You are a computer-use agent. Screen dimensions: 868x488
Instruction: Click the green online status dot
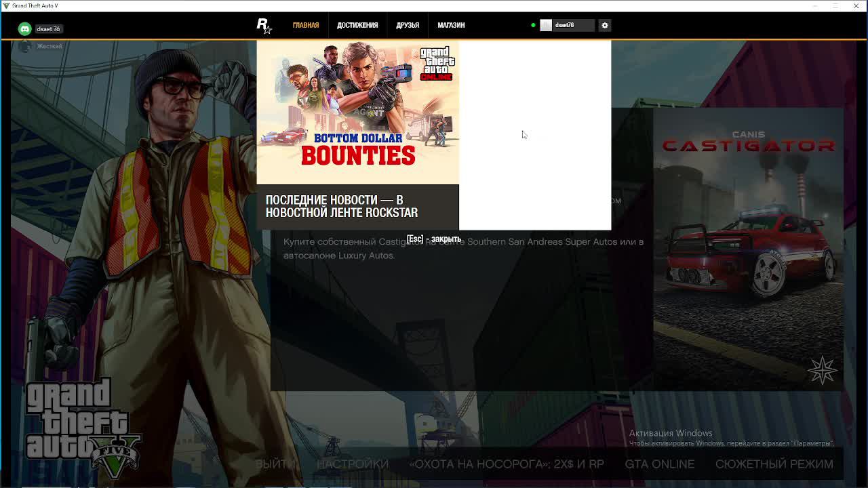533,25
